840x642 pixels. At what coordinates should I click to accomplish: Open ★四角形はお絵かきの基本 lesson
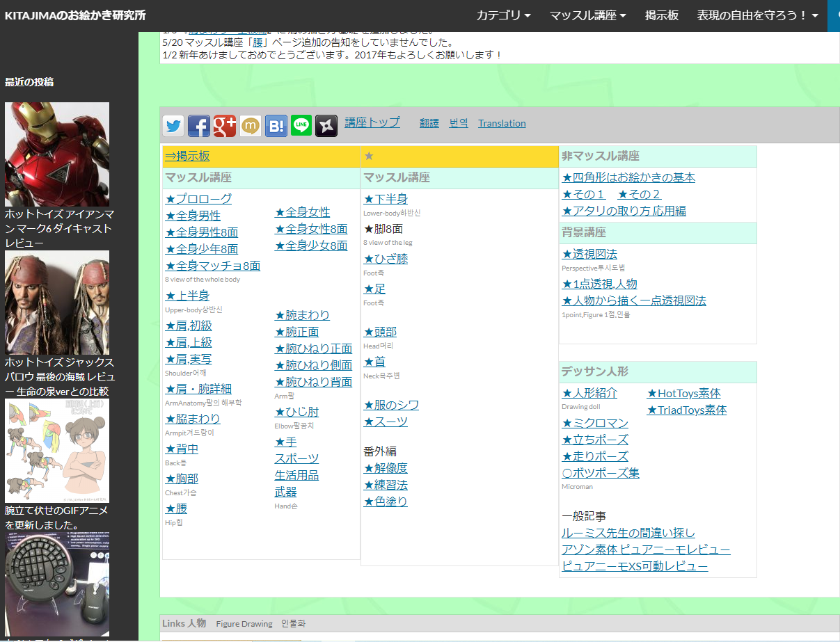pyautogui.click(x=628, y=177)
